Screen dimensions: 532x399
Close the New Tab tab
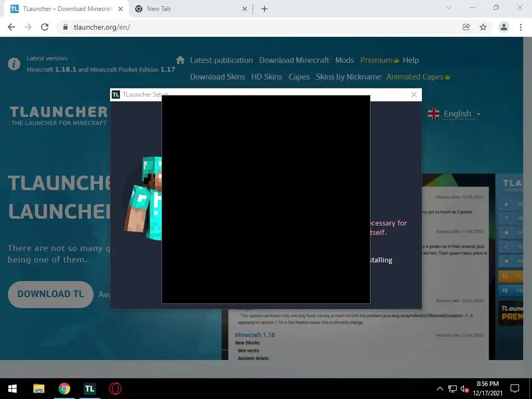(245, 9)
